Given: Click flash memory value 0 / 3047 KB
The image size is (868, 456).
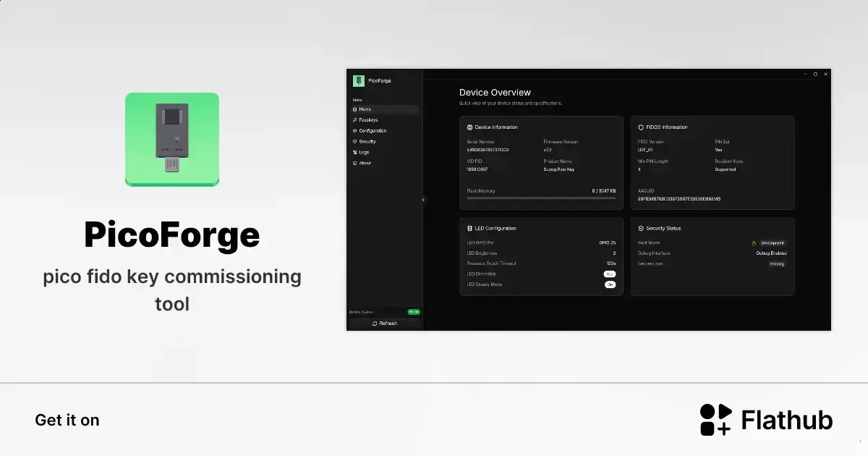Looking at the screenshot, I should [604, 191].
